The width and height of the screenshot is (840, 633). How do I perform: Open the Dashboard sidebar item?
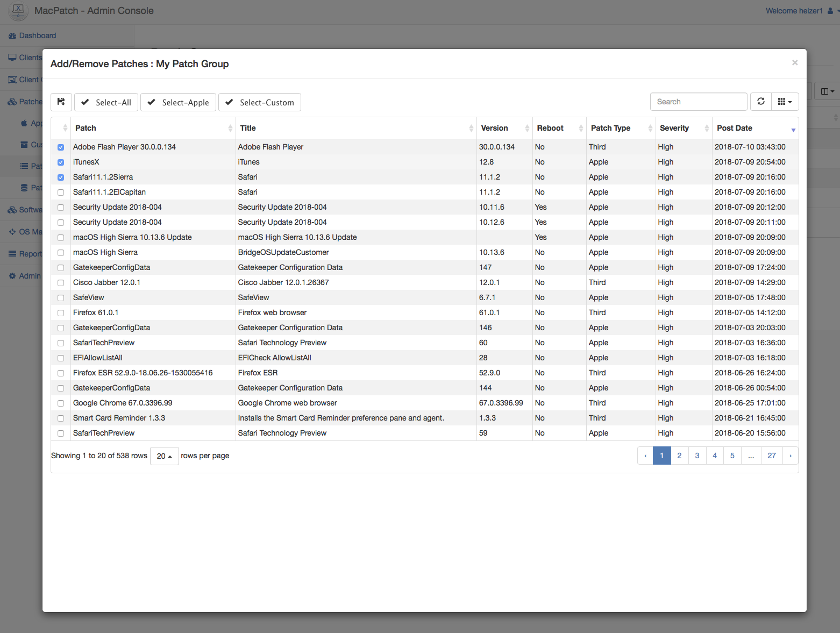pos(37,35)
